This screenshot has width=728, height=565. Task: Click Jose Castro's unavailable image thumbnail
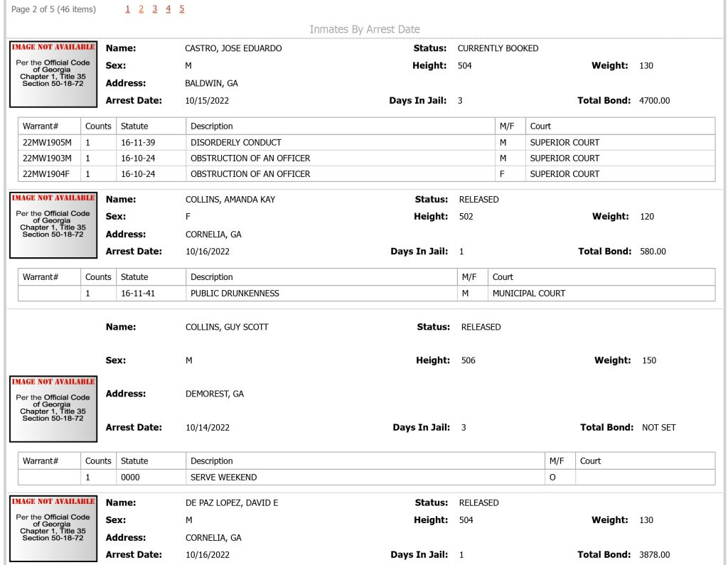53,75
